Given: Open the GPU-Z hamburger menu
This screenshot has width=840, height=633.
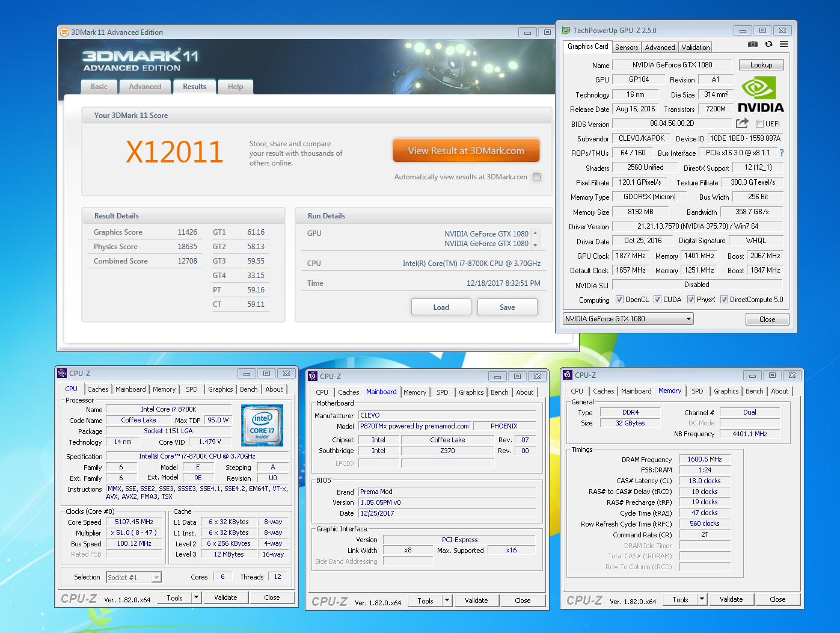Looking at the screenshot, I should point(784,44).
